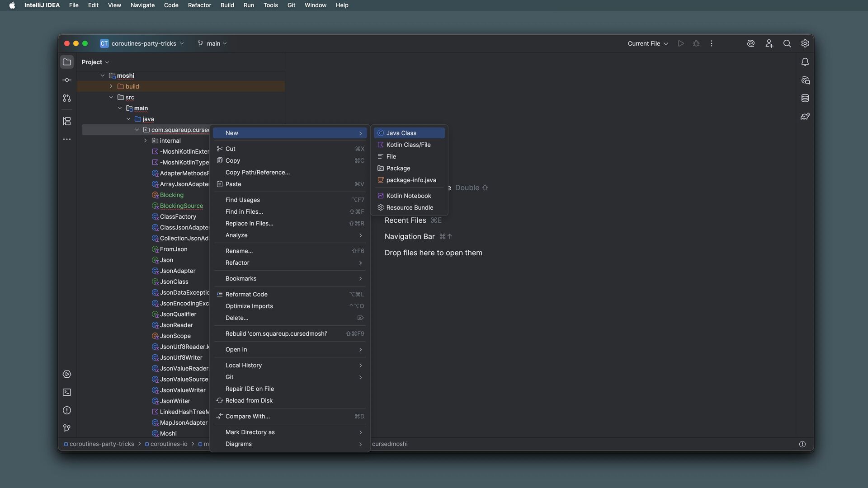
Task: Click the AI swirl icon in toolbar
Action: click(751, 43)
